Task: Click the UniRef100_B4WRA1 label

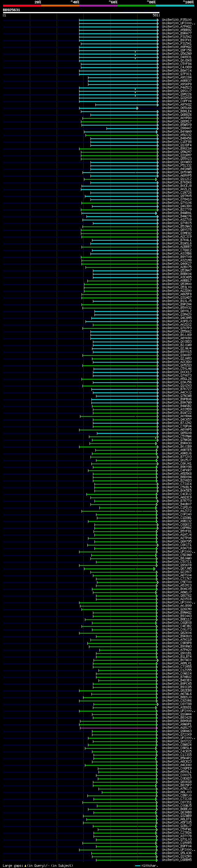Action: [176, 213]
